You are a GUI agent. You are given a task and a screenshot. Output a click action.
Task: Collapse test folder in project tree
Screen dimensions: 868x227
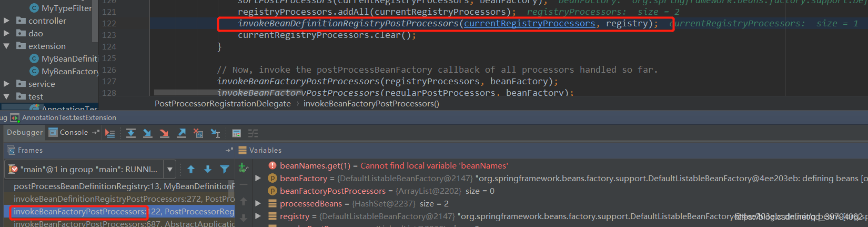(6, 96)
